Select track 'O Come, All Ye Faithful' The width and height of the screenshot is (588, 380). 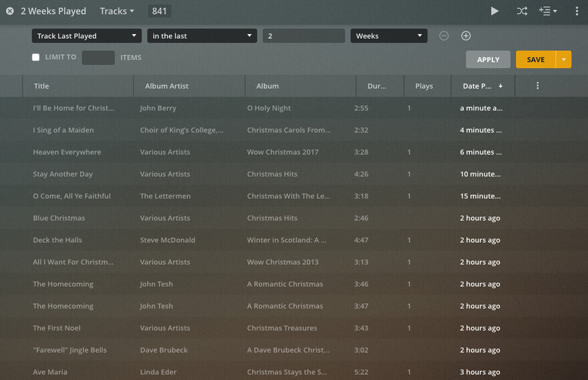tap(71, 196)
